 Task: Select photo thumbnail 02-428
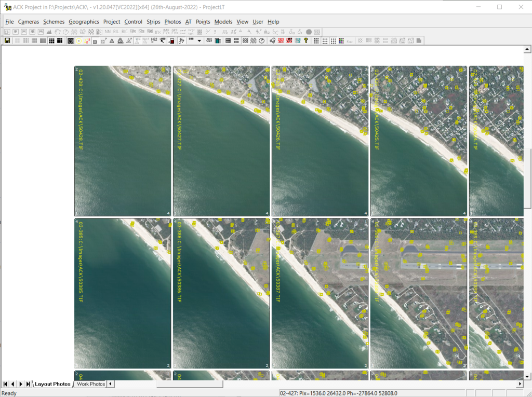tap(123, 141)
